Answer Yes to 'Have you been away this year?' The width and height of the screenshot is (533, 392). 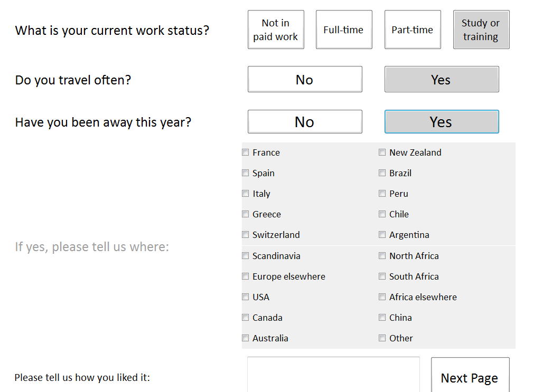pos(442,122)
